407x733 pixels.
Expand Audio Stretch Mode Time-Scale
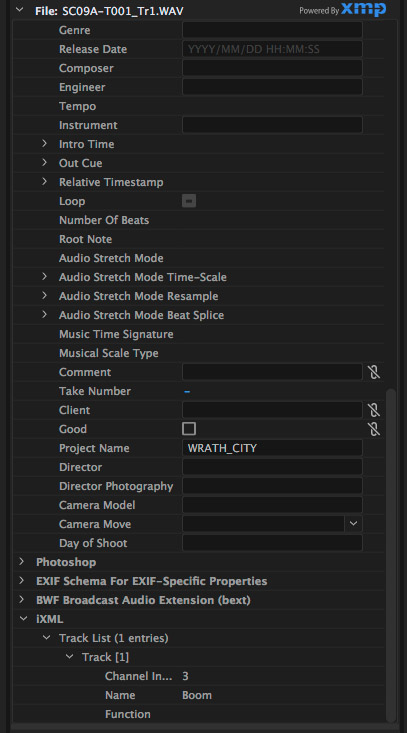pos(44,277)
